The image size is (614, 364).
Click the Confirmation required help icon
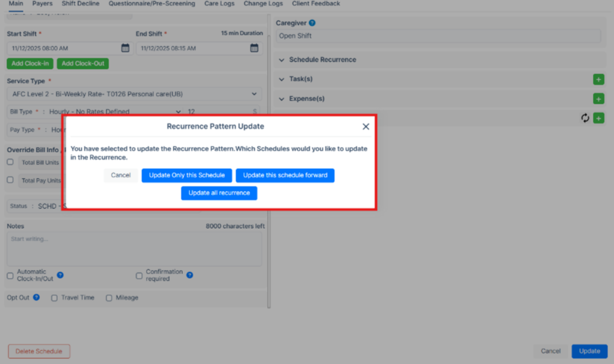tap(189, 275)
